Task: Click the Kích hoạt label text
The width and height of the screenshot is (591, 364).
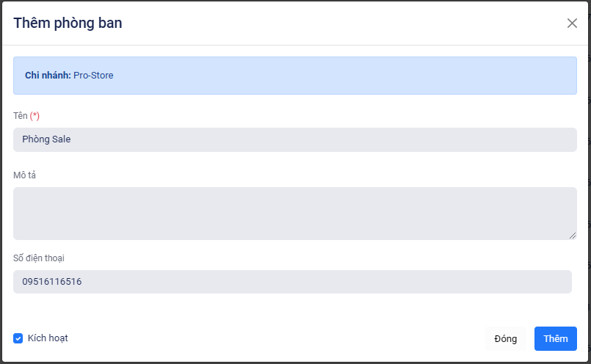Action: (48, 338)
